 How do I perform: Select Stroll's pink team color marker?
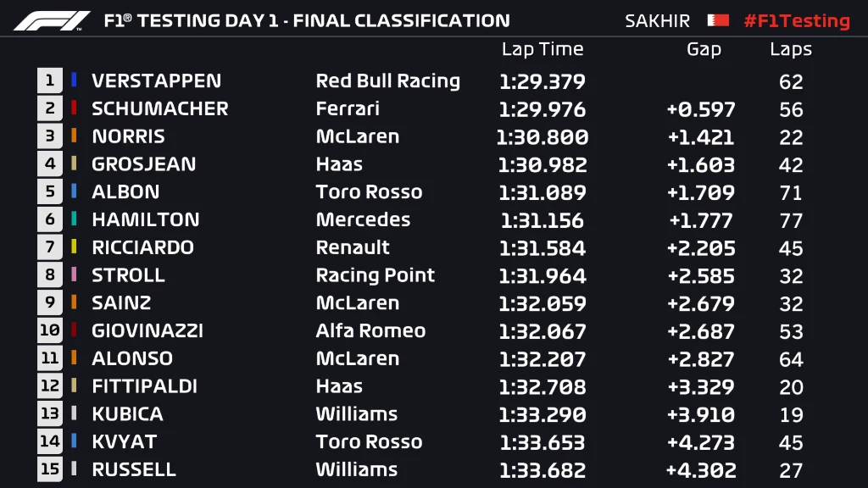(x=75, y=275)
